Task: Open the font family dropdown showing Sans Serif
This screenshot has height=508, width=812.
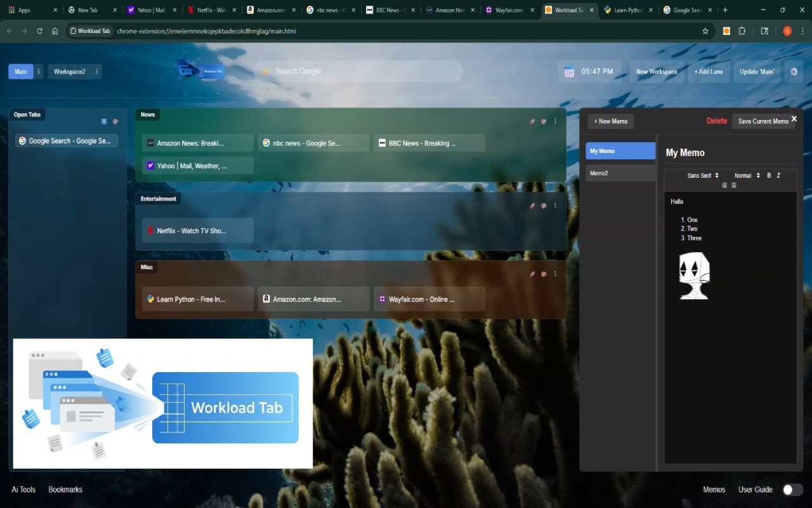Action: (x=704, y=176)
